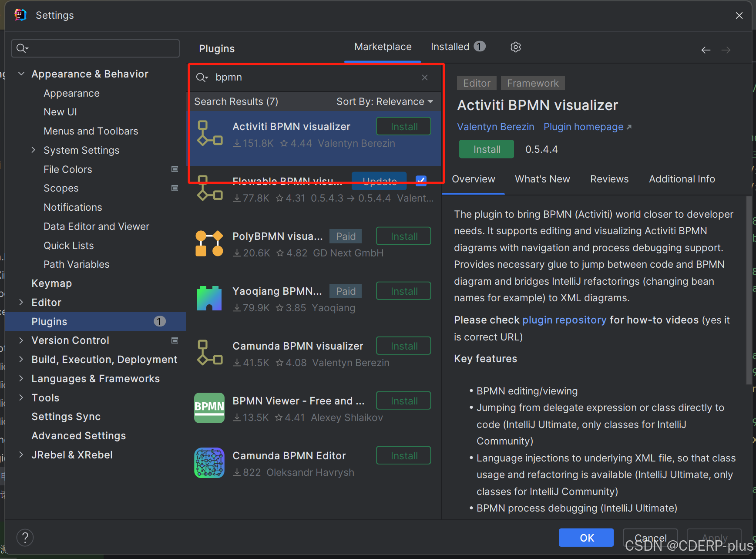Viewport: 756px width, 559px height.
Task: Click the File Colors project-level icon
Action: pos(175,169)
